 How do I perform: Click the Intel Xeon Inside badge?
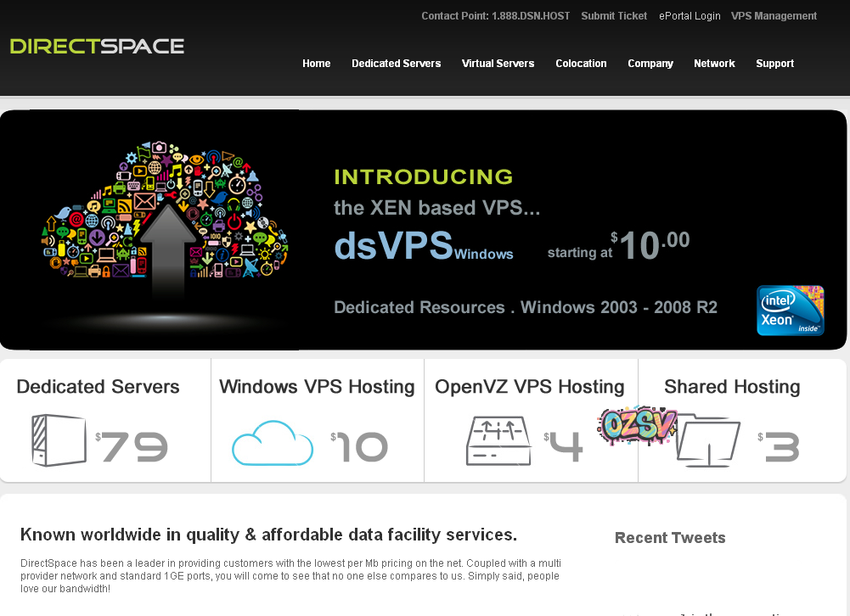click(x=789, y=311)
